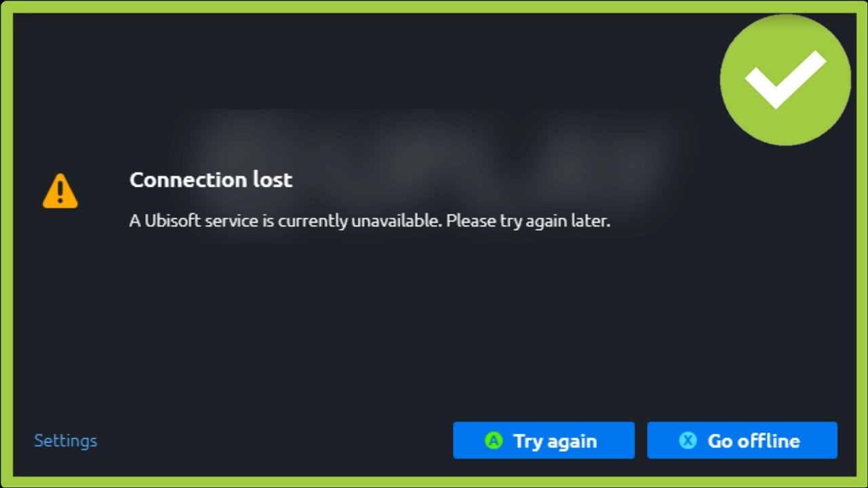Open the Settings link
The height and width of the screenshot is (488, 868).
(66, 441)
